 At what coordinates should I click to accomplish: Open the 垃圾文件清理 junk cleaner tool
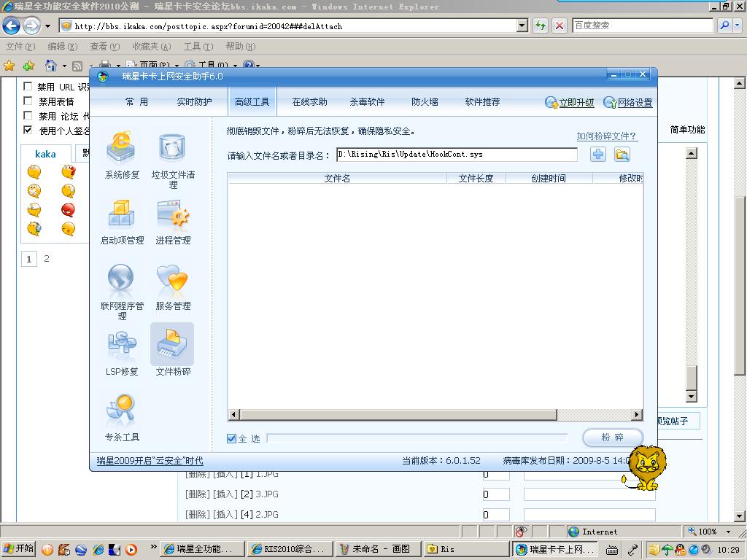pyautogui.click(x=173, y=160)
